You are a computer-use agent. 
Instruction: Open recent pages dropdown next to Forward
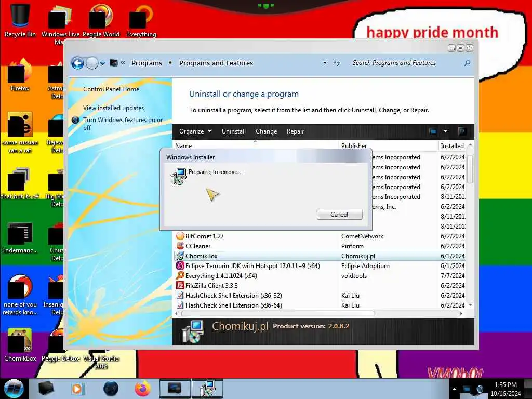coord(102,63)
